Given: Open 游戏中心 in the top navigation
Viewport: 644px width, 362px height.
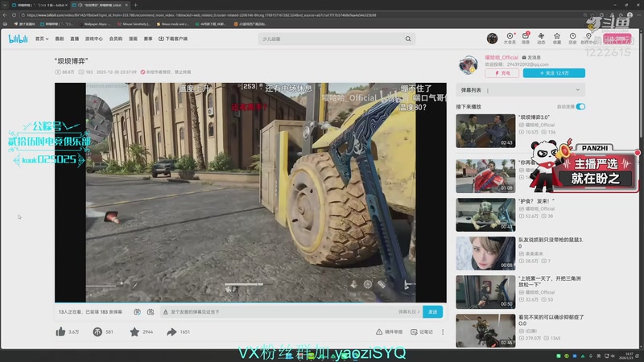Looking at the screenshot, I should [x=94, y=39].
